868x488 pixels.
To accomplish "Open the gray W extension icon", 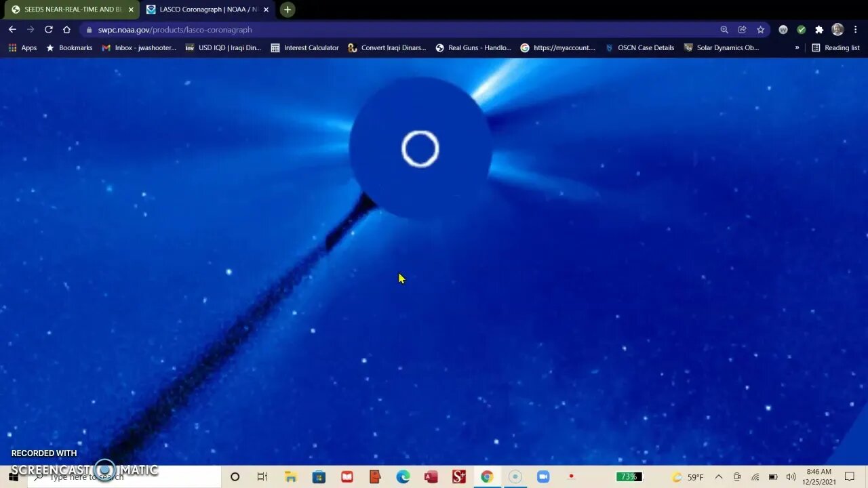I will click(783, 30).
